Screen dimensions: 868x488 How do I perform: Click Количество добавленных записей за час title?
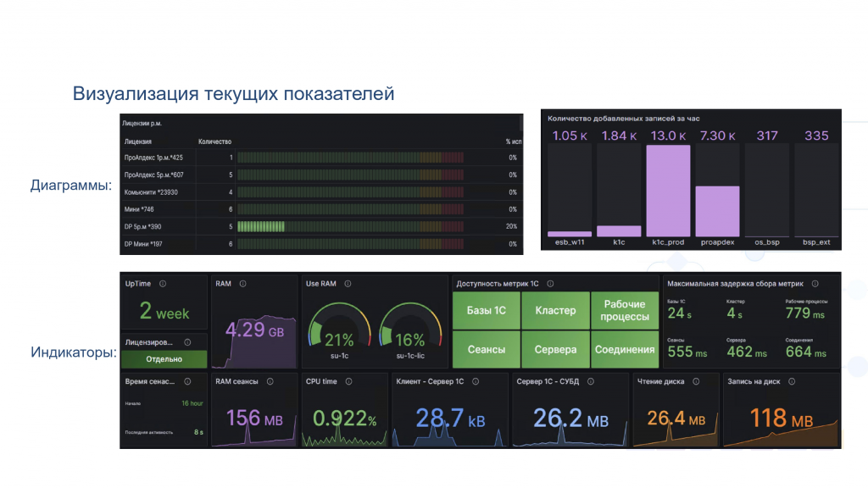pyautogui.click(x=623, y=119)
